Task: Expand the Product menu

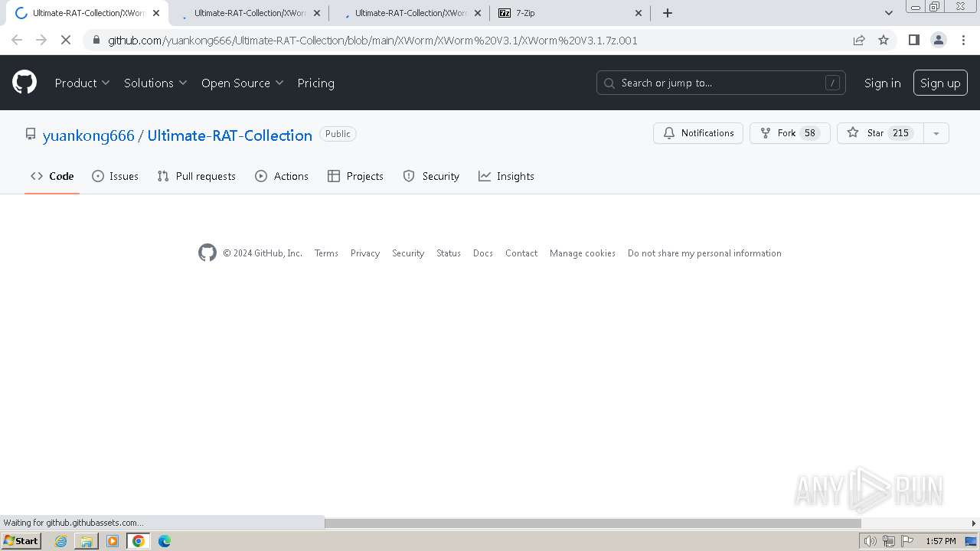Action: [82, 83]
